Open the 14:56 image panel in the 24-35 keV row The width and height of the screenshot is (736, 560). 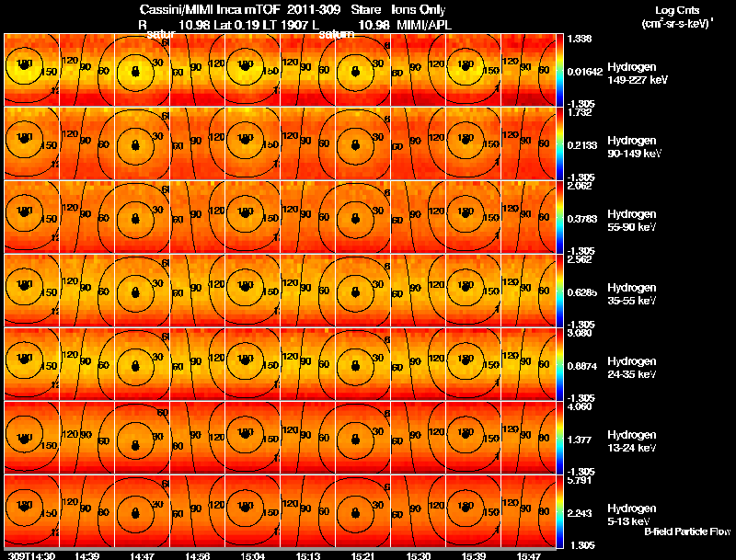point(197,364)
